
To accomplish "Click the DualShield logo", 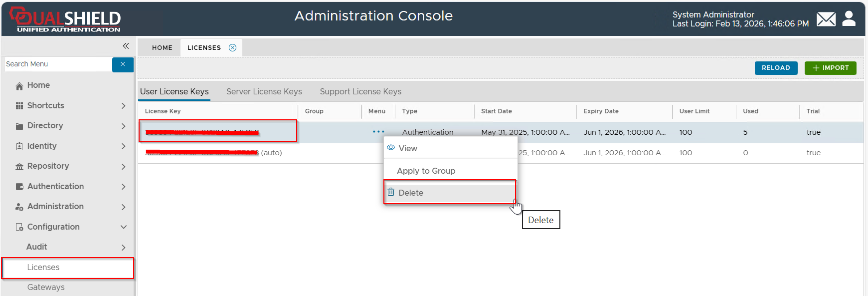I will coord(65,20).
